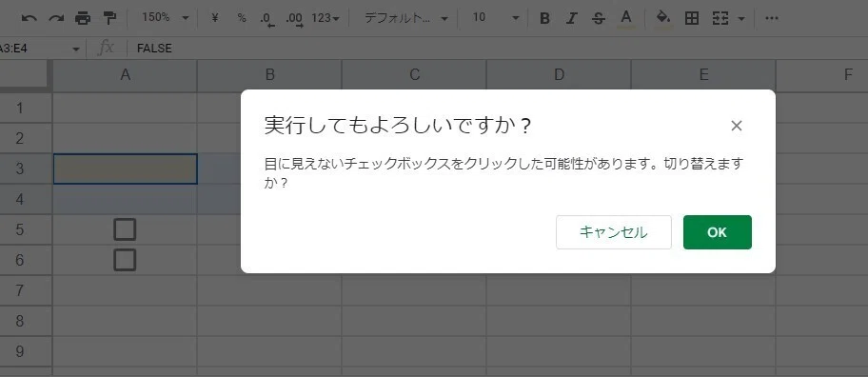Open the 150% zoom dropdown
The image size is (868, 377).
coord(165,18)
